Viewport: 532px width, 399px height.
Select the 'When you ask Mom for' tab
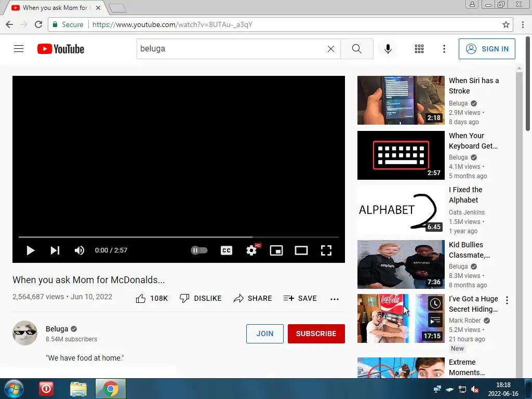[54, 7]
